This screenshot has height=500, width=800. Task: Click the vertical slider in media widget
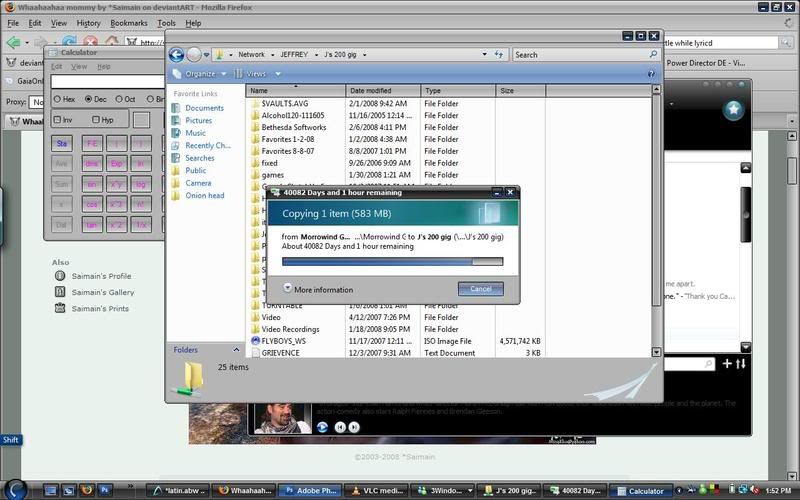coord(745,214)
